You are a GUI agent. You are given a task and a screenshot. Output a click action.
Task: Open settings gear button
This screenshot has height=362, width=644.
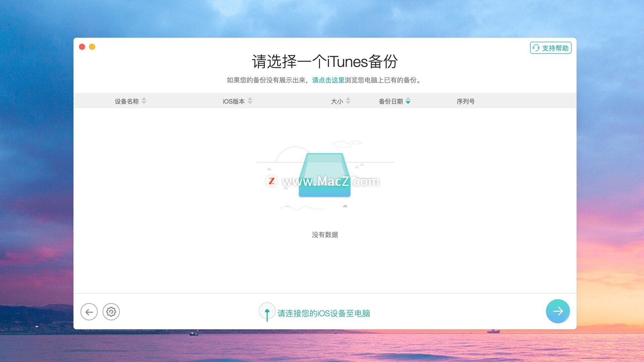tap(111, 312)
